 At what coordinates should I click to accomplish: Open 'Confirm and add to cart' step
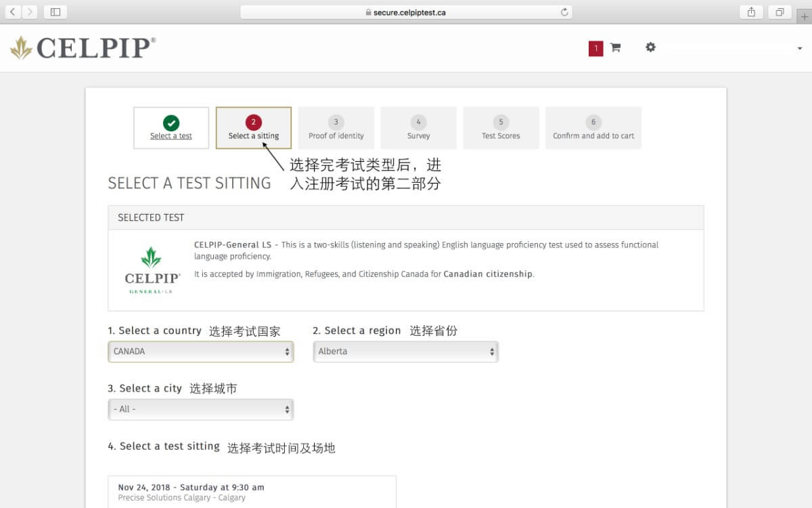(593, 127)
